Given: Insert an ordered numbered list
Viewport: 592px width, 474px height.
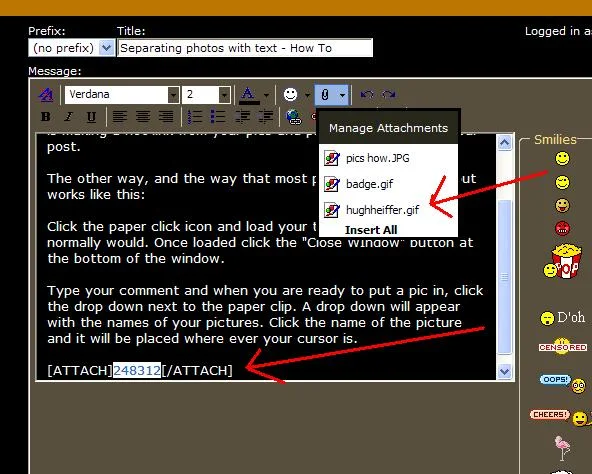Looking at the screenshot, I should click(x=195, y=117).
